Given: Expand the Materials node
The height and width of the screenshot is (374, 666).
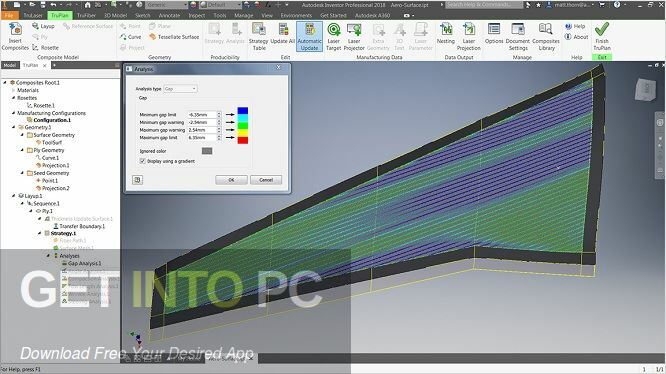Looking at the screenshot, I should 14,90.
